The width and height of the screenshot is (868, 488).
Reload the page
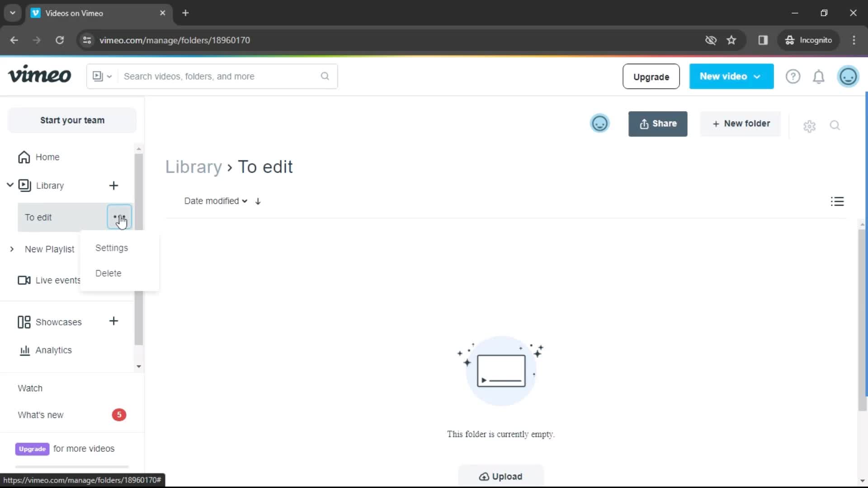pos(60,40)
